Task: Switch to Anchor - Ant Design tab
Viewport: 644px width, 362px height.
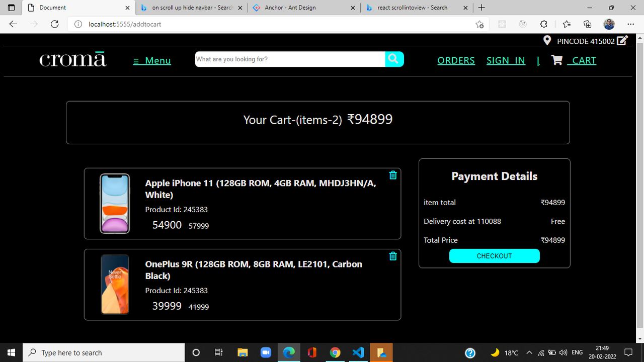Action: point(305,8)
